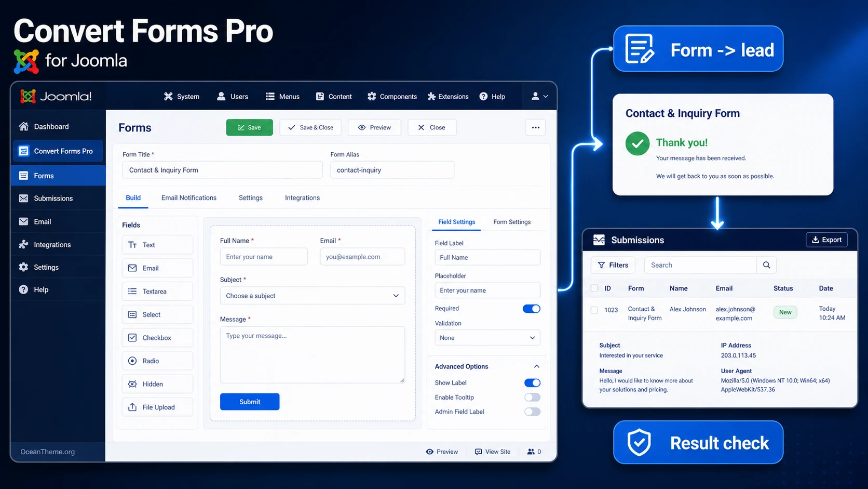Switch to the Integrations tab
Image resolution: width=868 pixels, height=489 pixels.
(302, 198)
